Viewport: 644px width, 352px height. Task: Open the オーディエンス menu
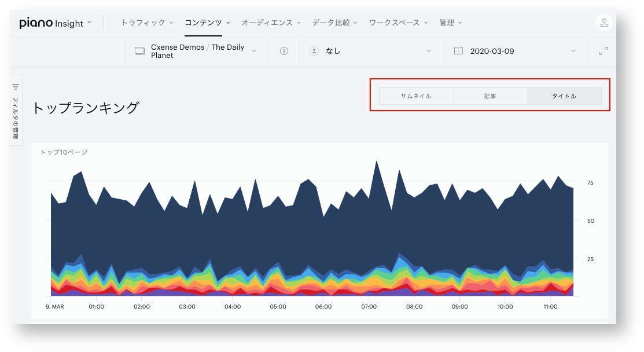[271, 23]
